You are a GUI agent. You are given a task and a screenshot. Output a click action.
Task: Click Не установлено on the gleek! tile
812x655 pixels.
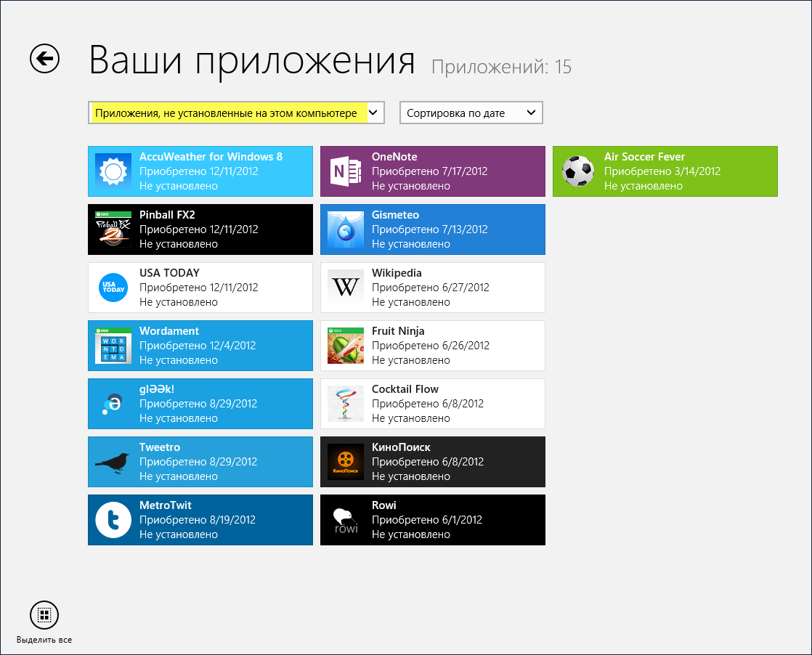[179, 418]
